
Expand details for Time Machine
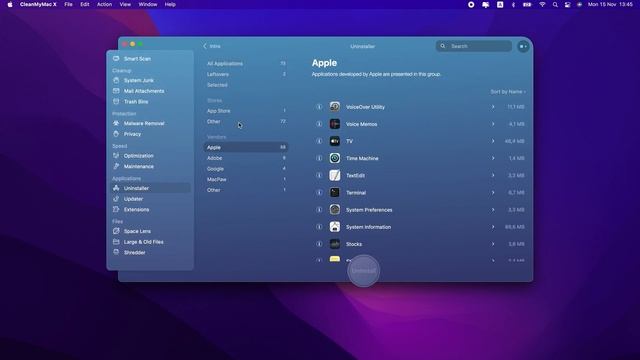click(493, 158)
